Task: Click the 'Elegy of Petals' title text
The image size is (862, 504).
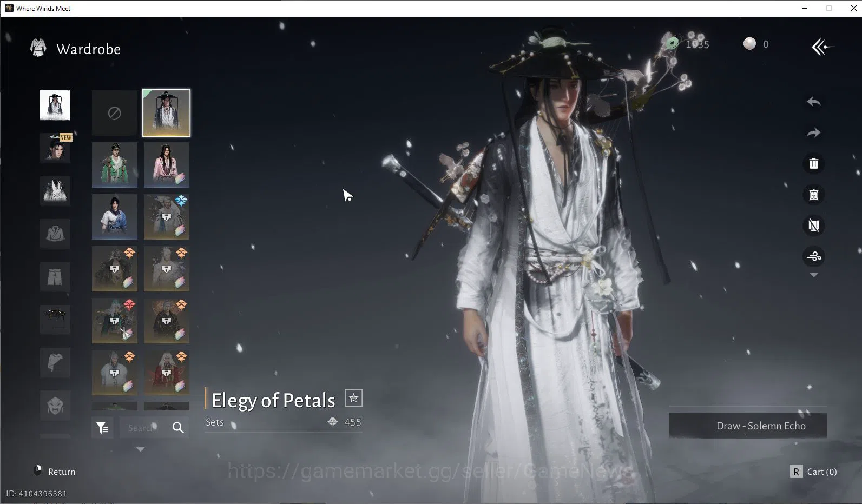Action: [273, 400]
